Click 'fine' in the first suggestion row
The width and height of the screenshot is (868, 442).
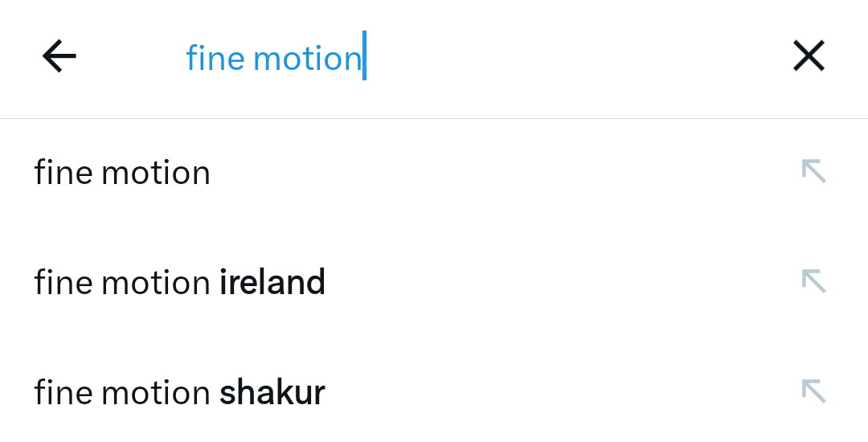point(63,173)
